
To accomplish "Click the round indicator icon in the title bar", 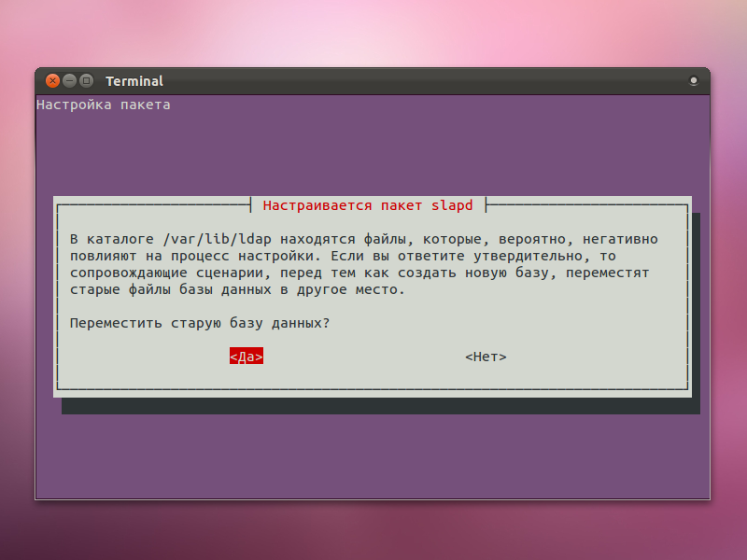I will point(694,81).
